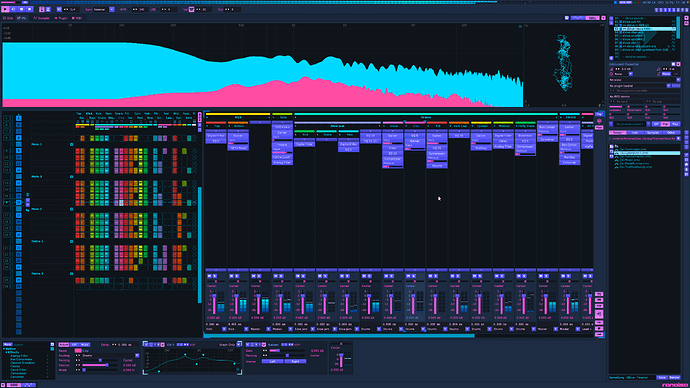The image size is (690, 388).
Task: Switch disk browser to Instr. tab
Action: coord(635,132)
